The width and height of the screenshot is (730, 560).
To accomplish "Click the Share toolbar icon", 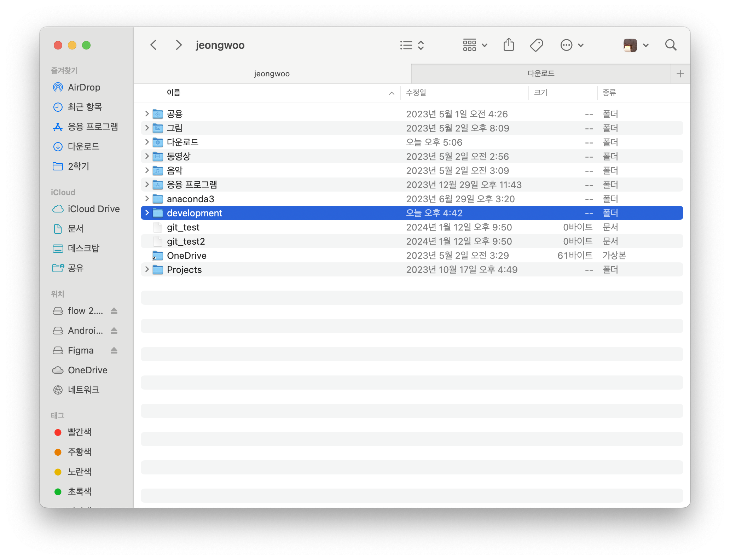I will coord(509,45).
